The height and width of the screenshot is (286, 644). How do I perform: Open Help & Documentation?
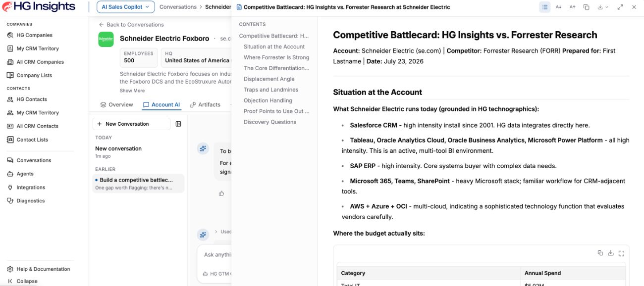click(43, 269)
